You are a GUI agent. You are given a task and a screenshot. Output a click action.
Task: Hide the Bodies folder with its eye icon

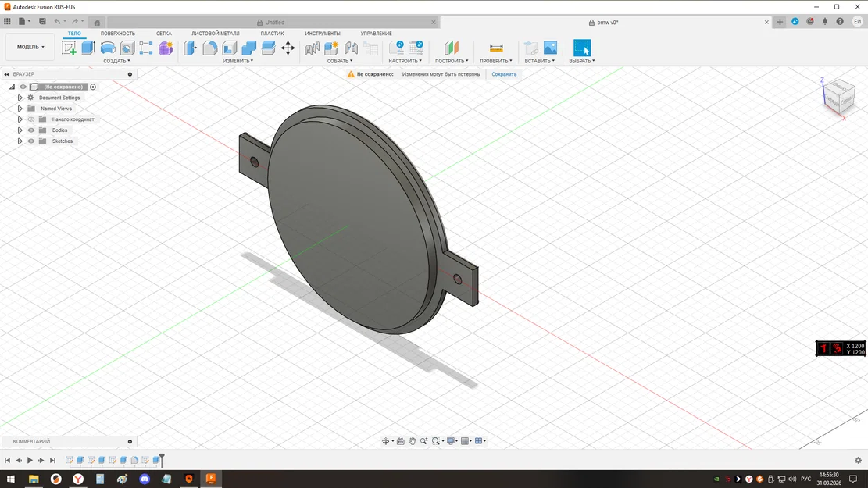click(x=31, y=130)
